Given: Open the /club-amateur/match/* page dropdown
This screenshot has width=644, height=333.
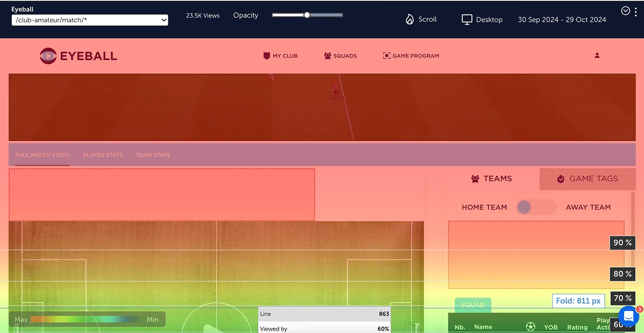Looking at the screenshot, I should (x=90, y=20).
